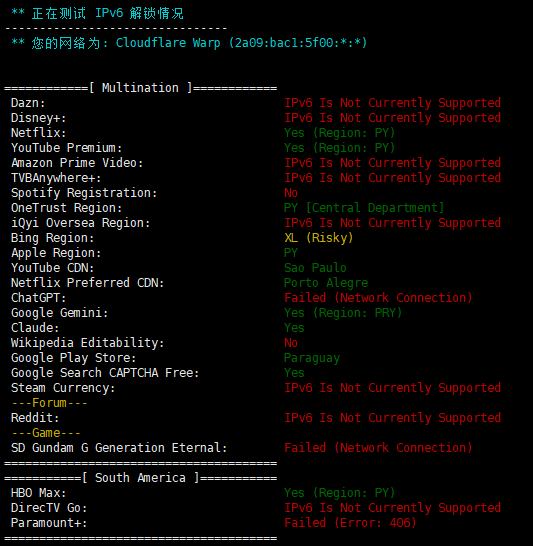This screenshot has height=546, width=533.
Task: Click the 'Disney+:' label
Action: coord(39,118)
